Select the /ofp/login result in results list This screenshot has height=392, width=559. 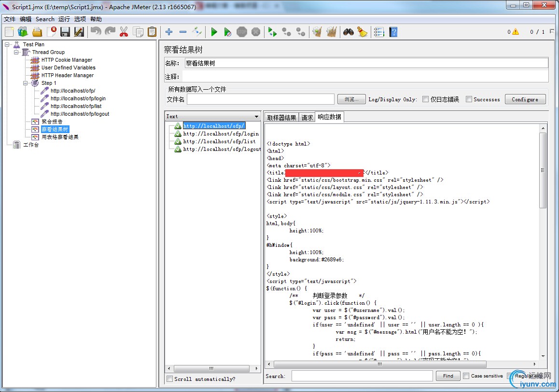click(221, 134)
